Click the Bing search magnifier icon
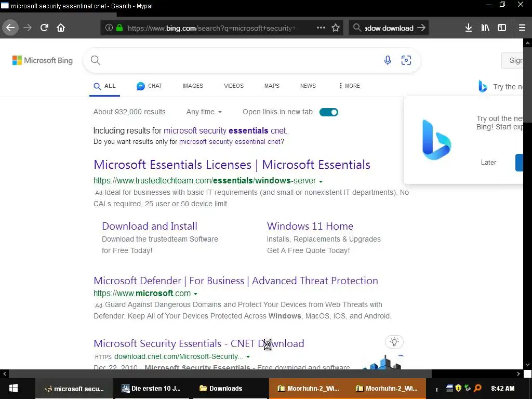532x399 pixels. point(96,60)
